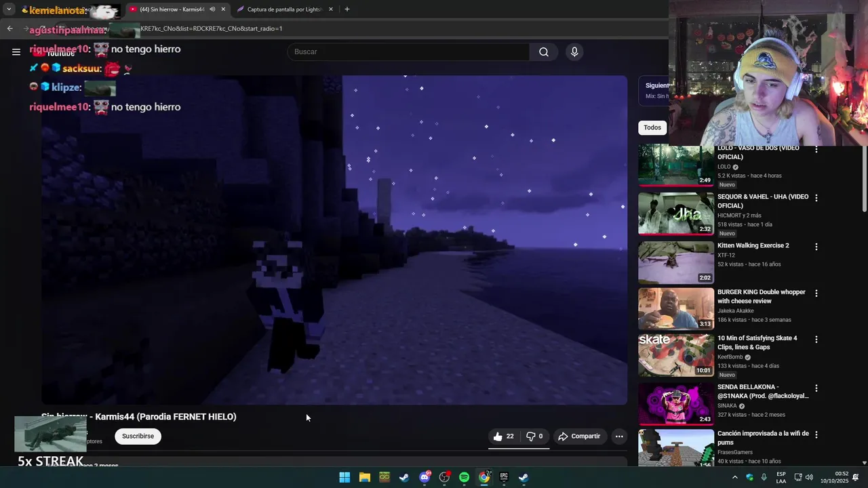868x488 pixels.
Task: Dislike the video with thumbs down
Action: click(x=534, y=436)
